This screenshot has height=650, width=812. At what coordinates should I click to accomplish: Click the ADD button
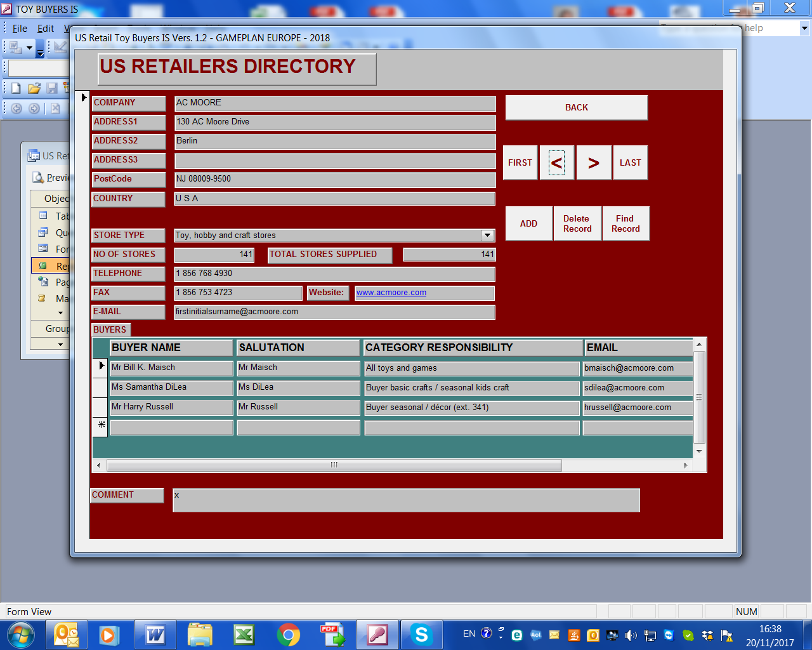(x=528, y=223)
